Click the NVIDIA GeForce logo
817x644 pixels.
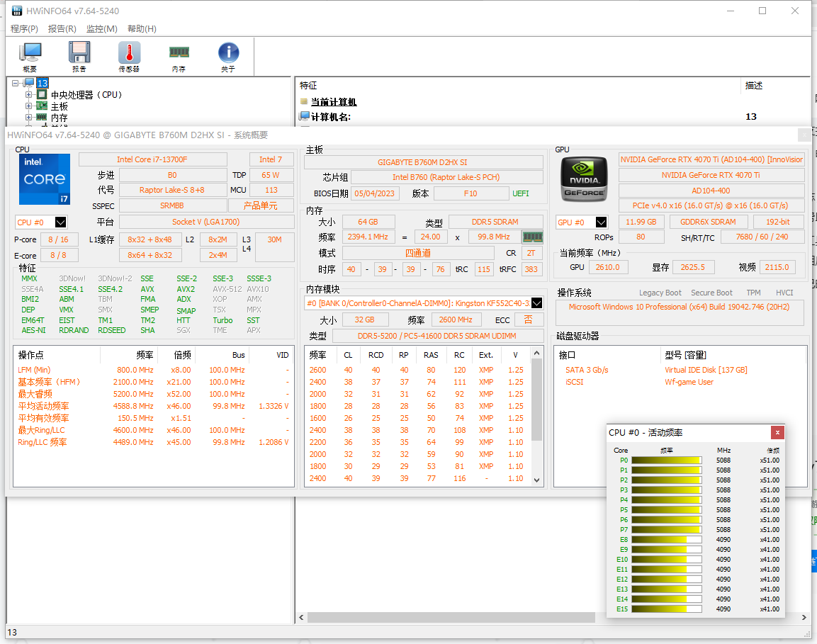pyautogui.click(x=584, y=179)
